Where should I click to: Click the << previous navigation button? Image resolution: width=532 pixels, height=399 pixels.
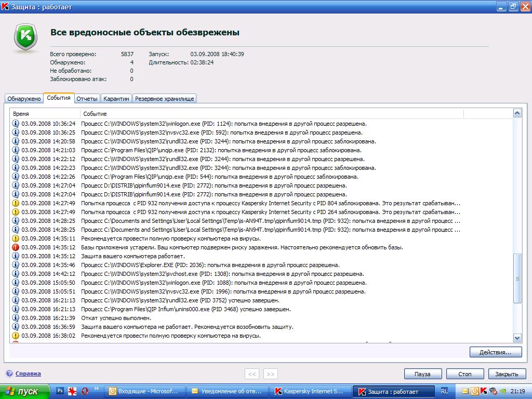252,374
